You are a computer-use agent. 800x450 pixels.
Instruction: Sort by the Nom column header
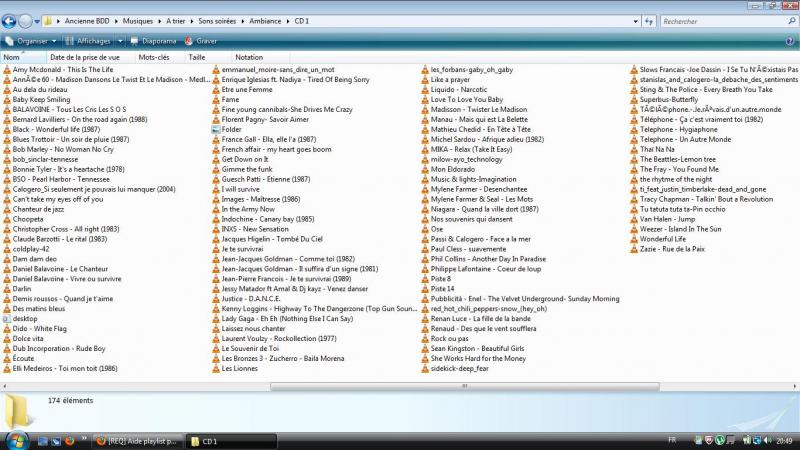(23, 57)
